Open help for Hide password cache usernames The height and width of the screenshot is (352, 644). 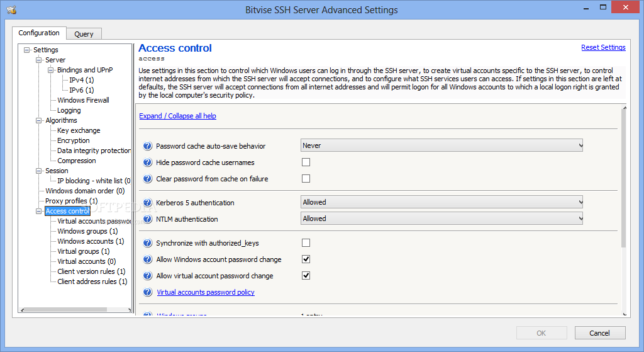(x=147, y=162)
